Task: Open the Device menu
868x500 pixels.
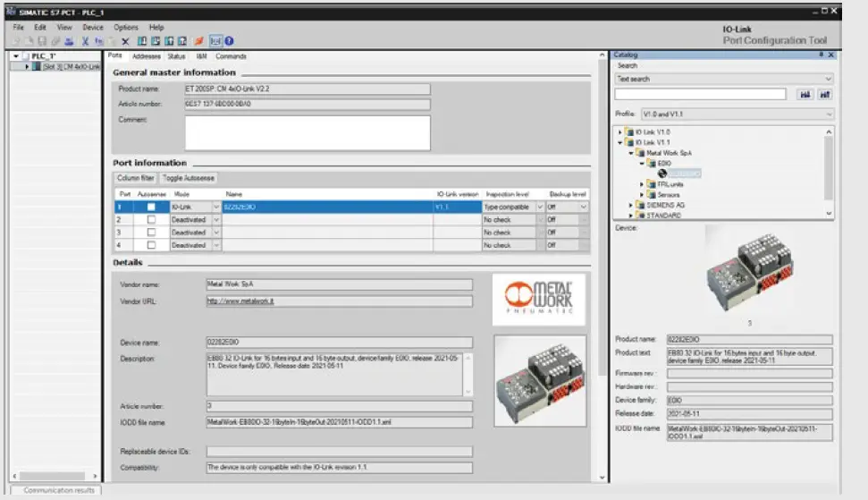Action: pos(93,28)
